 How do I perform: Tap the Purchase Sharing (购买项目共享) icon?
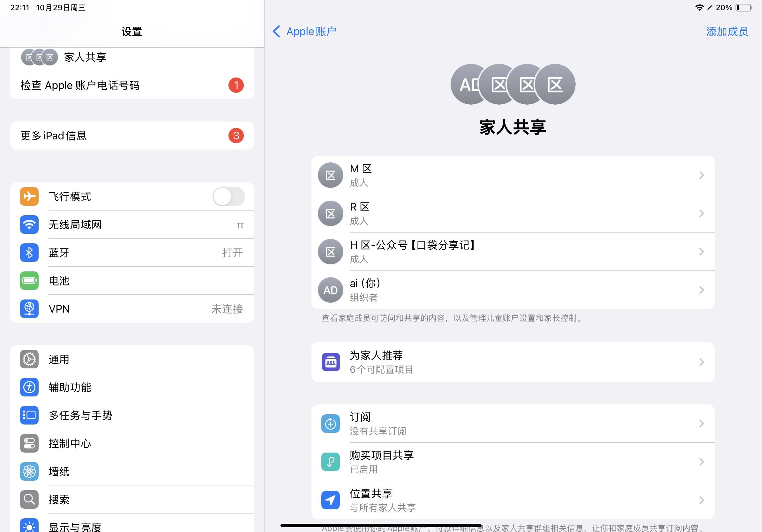(330, 462)
